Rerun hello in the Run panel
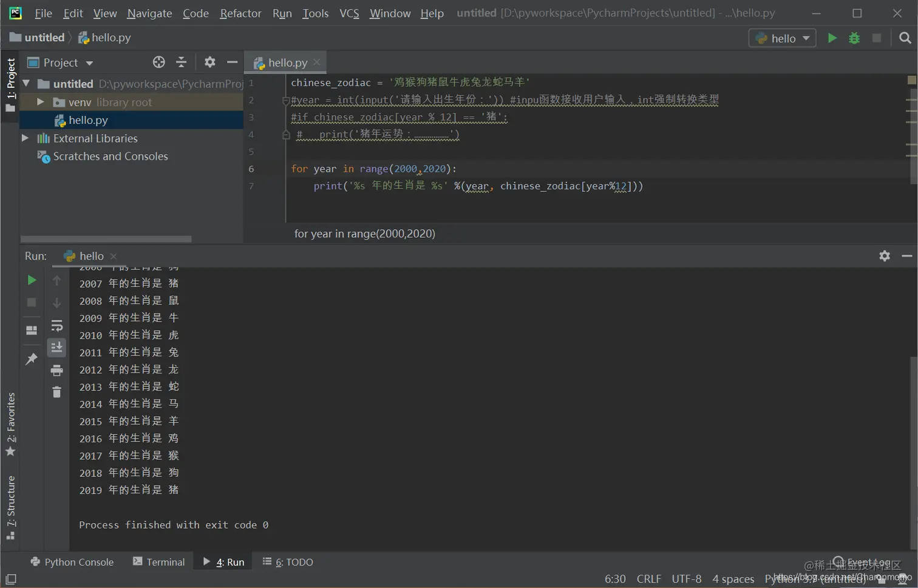 pyautogui.click(x=32, y=280)
